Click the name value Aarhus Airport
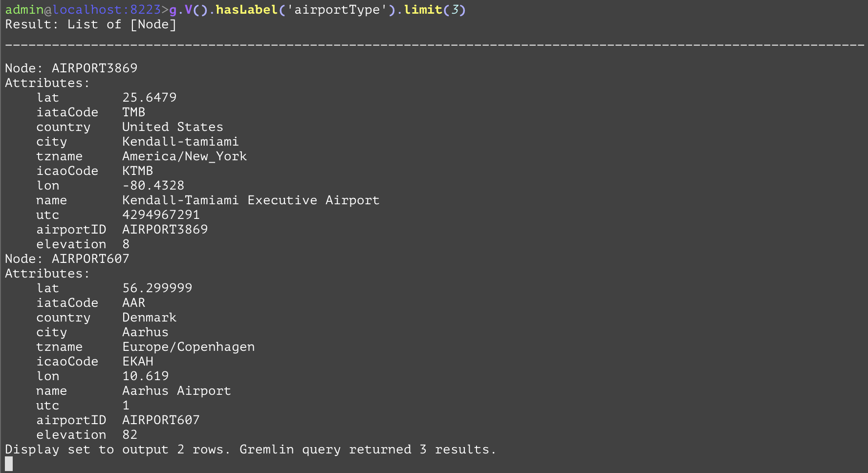 [x=176, y=391]
